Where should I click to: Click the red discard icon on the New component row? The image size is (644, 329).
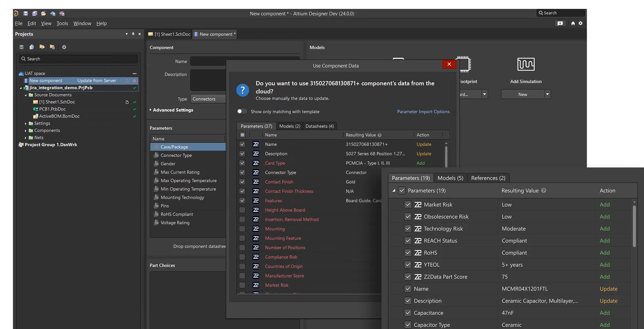coord(134,81)
